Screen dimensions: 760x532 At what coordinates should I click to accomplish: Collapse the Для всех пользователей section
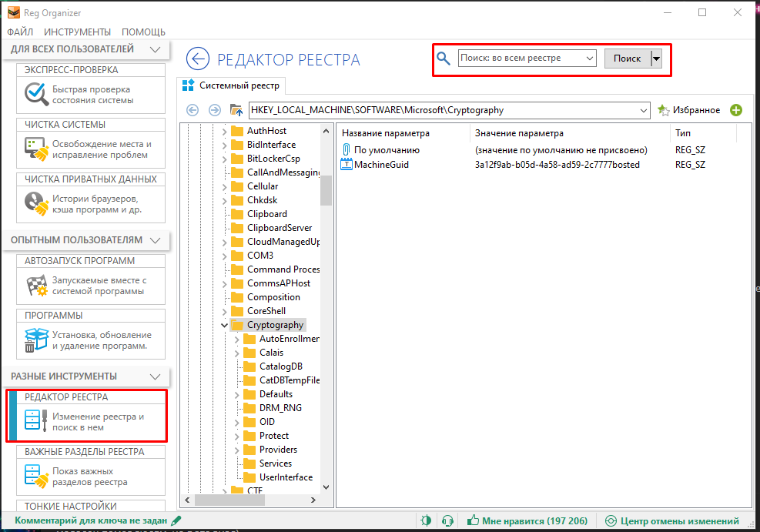point(156,49)
